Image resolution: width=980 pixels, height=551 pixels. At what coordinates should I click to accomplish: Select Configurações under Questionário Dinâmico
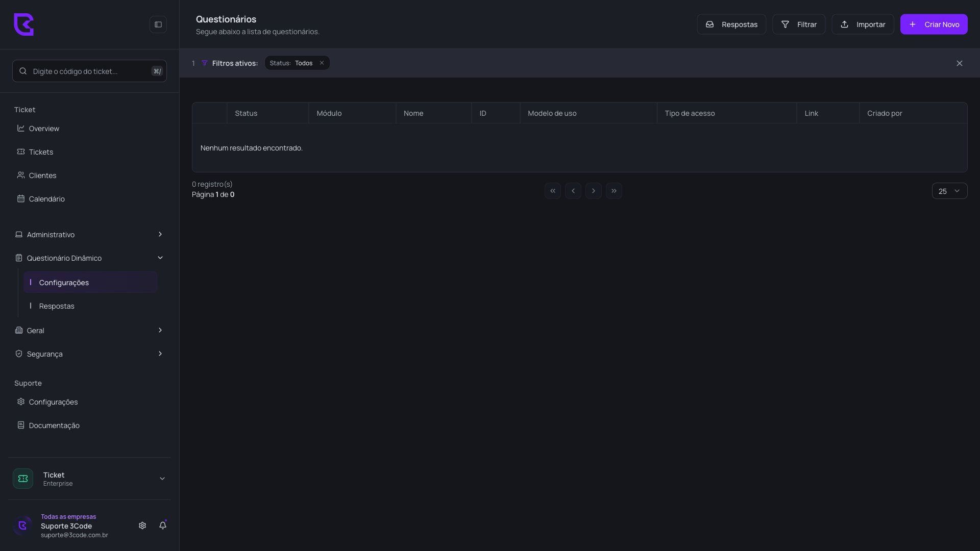90,283
